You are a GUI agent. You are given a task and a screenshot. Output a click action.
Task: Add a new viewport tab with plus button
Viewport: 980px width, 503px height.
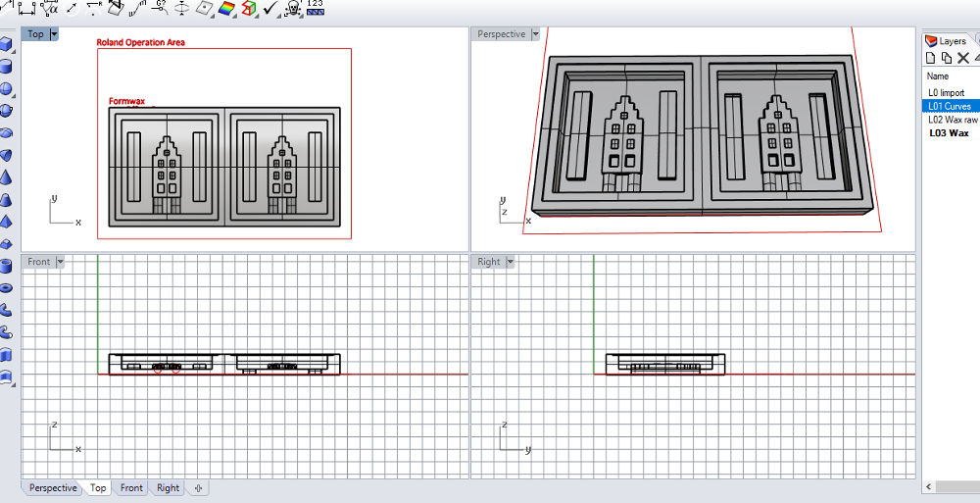[198, 488]
